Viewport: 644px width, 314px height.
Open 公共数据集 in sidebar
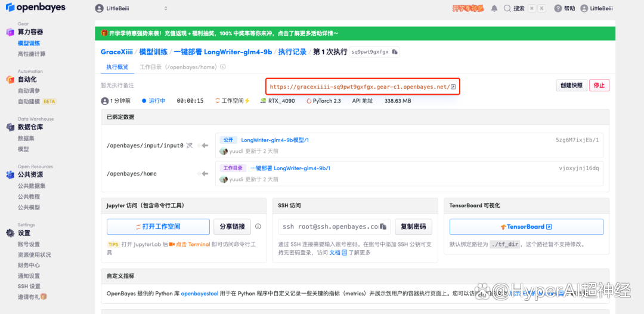[x=32, y=186]
